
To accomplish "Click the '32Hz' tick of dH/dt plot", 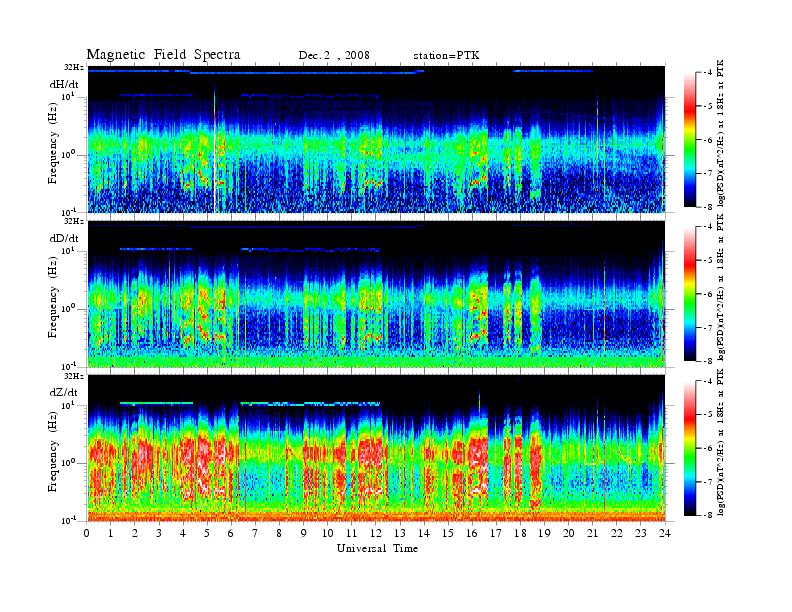I will pyautogui.click(x=74, y=67).
